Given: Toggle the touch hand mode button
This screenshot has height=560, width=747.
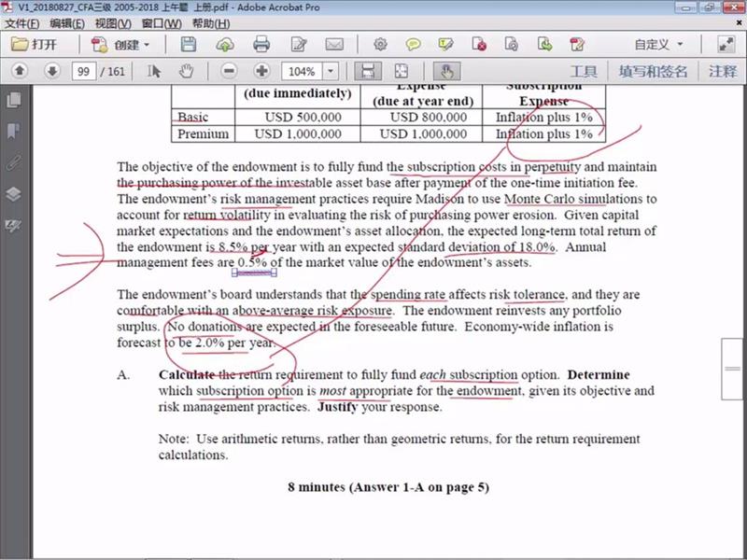Looking at the screenshot, I should (447, 72).
